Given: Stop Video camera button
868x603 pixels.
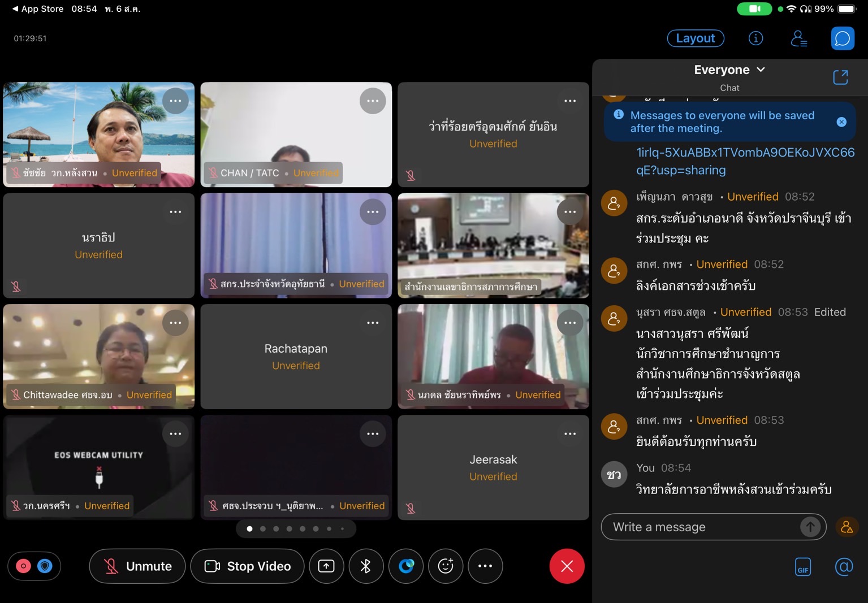Looking at the screenshot, I should tap(247, 566).
